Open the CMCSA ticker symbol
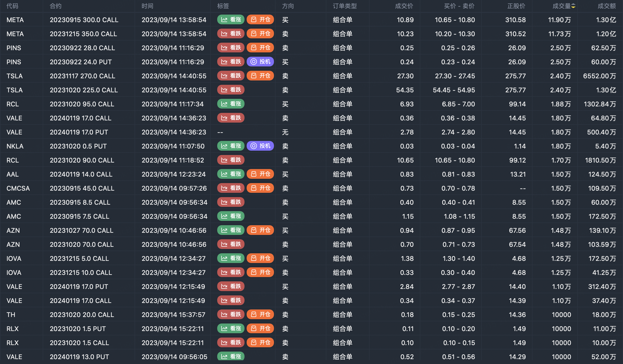 pos(18,188)
